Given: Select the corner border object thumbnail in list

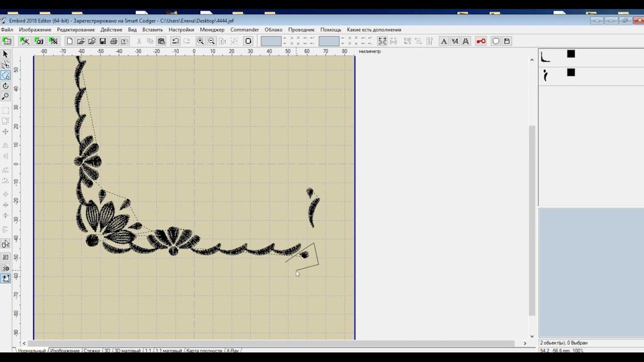Looking at the screenshot, I should (x=545, y=57).
